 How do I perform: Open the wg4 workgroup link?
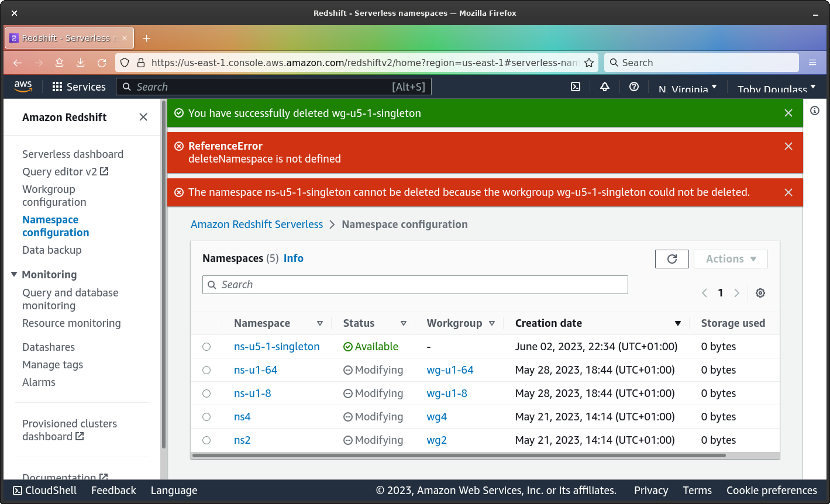pos(437,416)
